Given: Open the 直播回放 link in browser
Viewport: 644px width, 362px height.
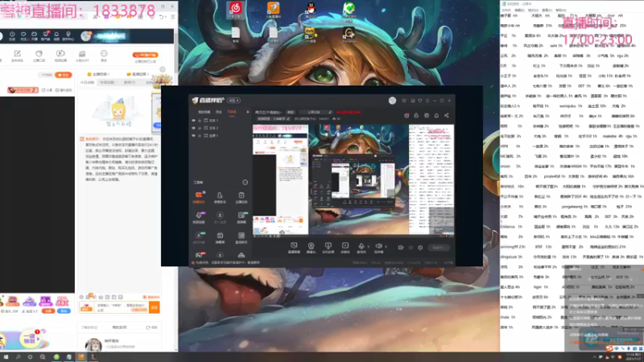Looking at the screenshot, I should click(138, 74).
